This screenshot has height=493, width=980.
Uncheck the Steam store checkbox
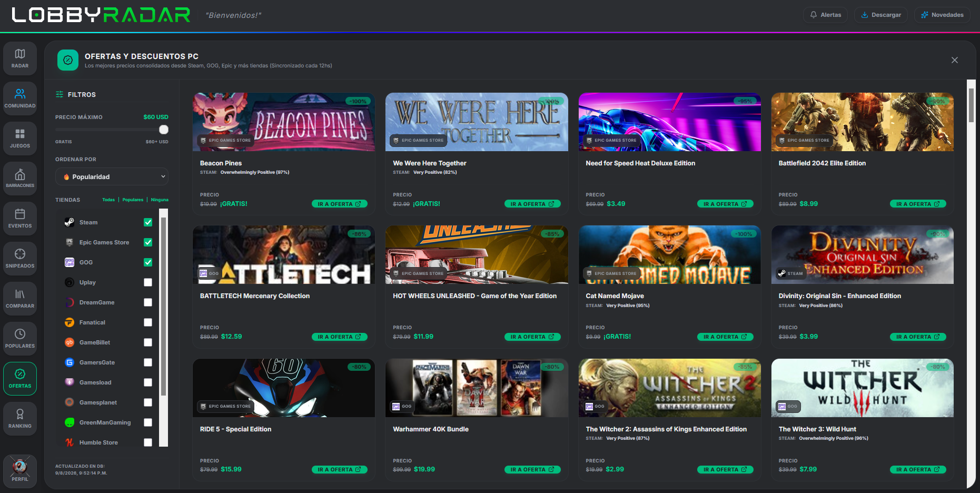(x=148, y=222)
